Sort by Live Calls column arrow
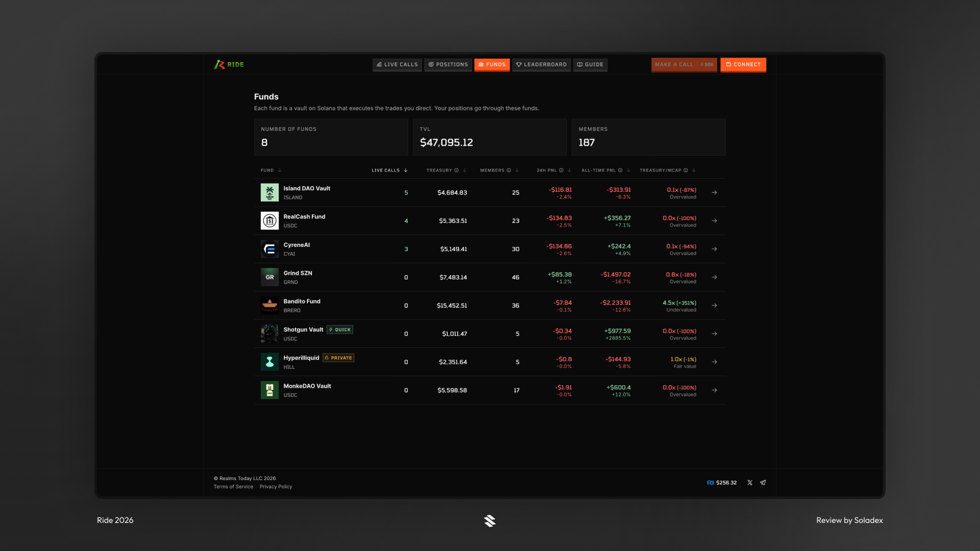 click(406, 170)
